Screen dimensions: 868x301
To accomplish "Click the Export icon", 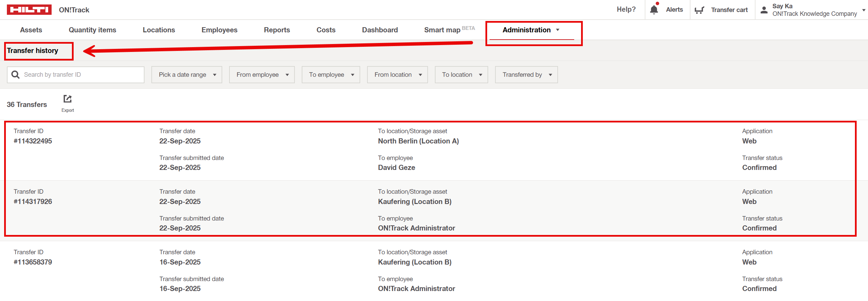I will (x=67, y=99).
